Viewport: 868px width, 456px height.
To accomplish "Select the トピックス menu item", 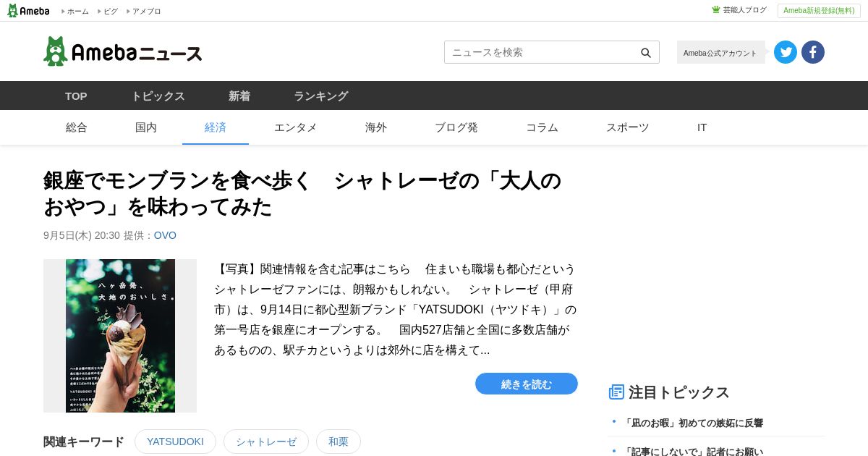I will coord(158,96).
